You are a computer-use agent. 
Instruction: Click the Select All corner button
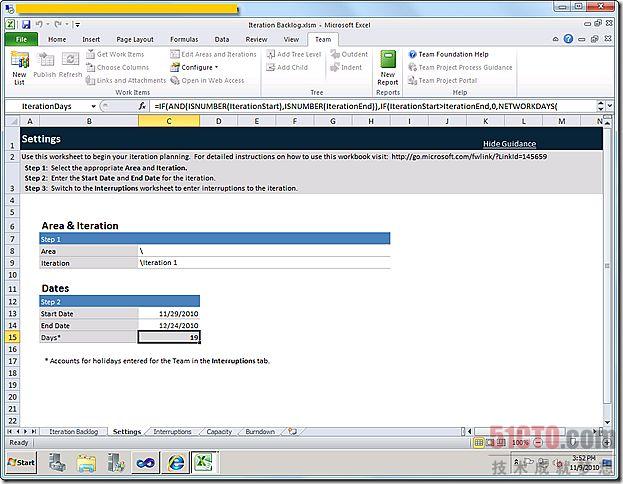pyautogui.click(x=12, y=121)
